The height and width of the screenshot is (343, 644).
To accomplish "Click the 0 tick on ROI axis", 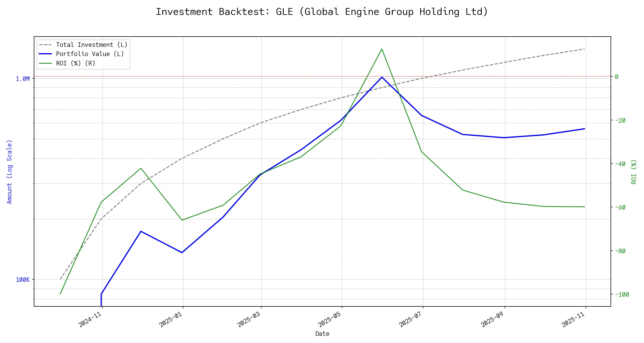I will 617,77.
